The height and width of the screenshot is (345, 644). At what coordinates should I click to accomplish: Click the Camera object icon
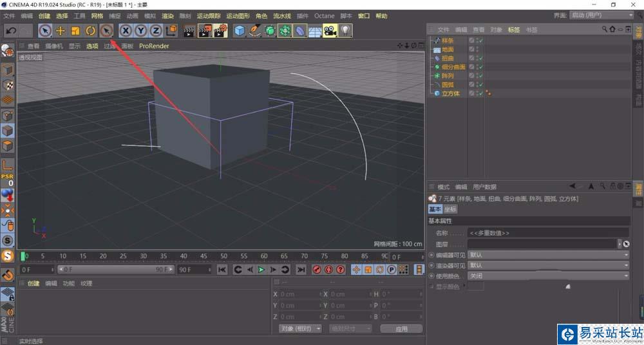[x=330, y=30]
